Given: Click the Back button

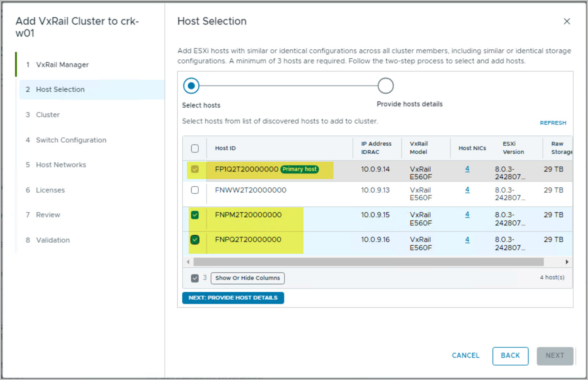Looking at the screenshot, I should (510, 356).
